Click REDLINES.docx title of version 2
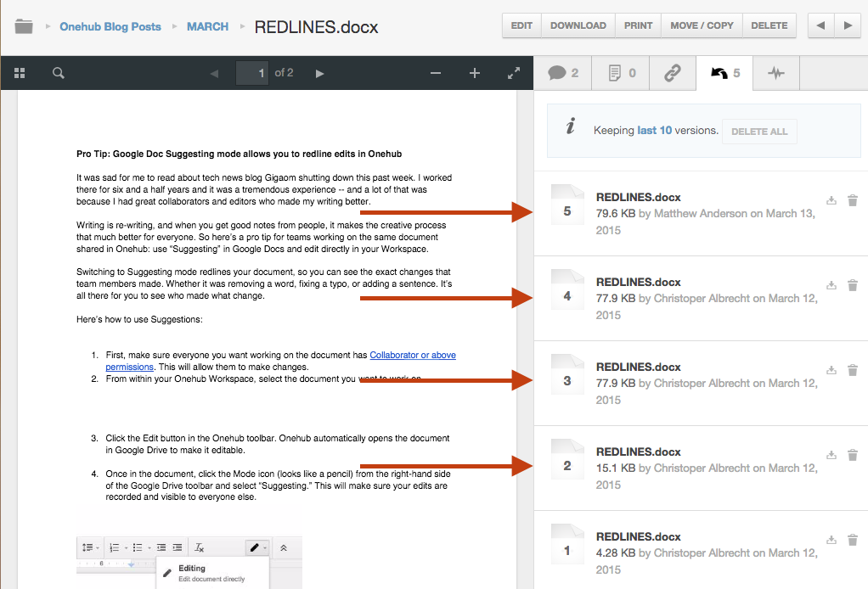868x589 pixels. 639,452
